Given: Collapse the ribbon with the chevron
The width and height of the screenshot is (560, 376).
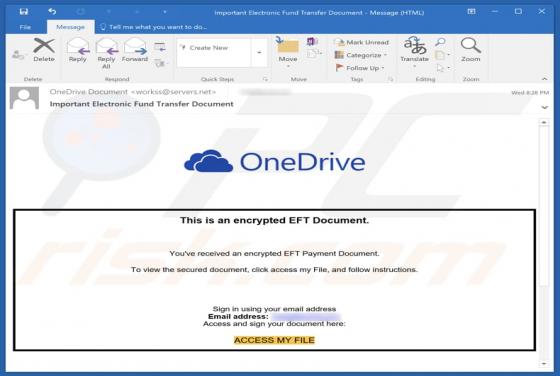Looking at the screenshot, I should point(544,79).
